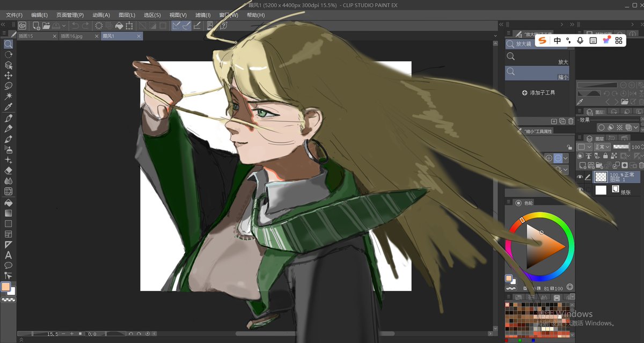This screenshot has width=644, height=343.
Task: Expand the effect options dropdown under 效果
Action: (636, 128)
